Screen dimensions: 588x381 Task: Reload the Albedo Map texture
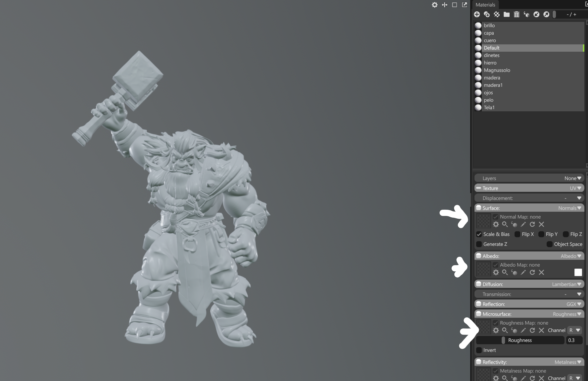532,272
